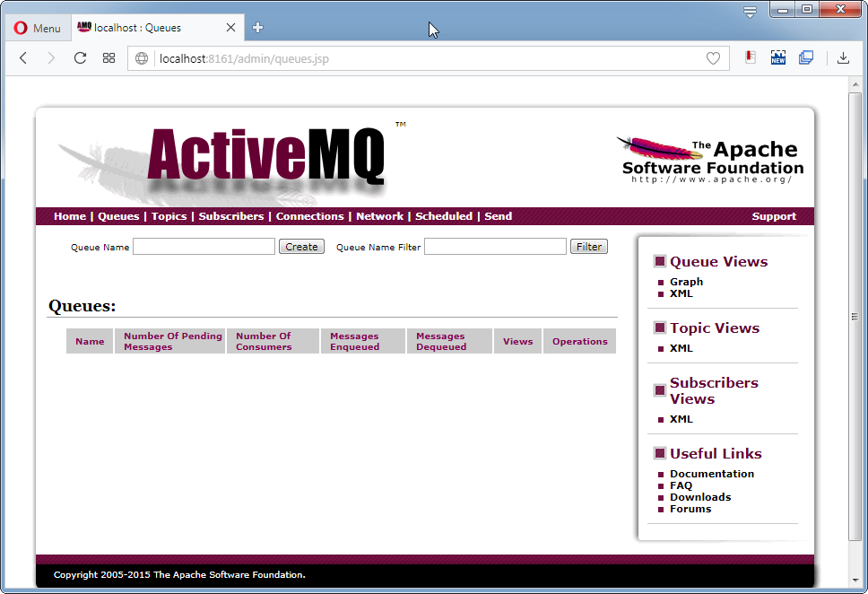This screenshot has height=594, width=868.
Task: Open the Connections navigation item
Action: point(310,216)
